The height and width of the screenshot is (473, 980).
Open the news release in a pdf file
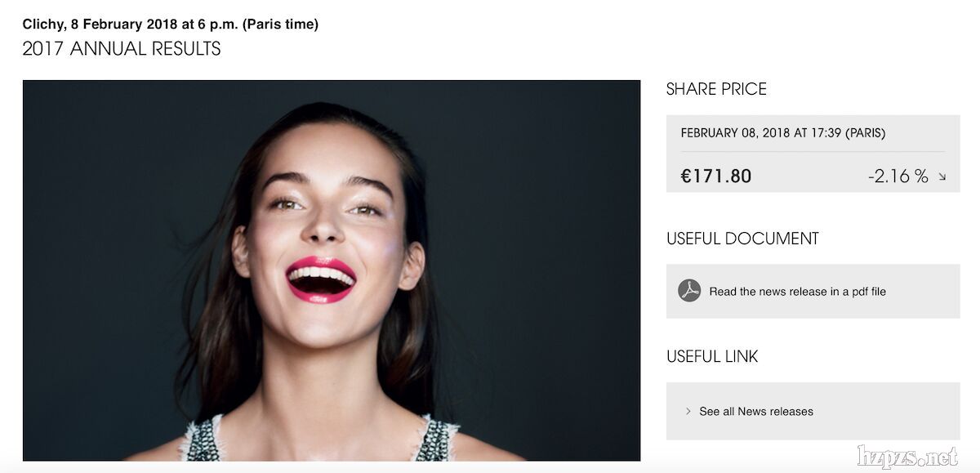tap(797, 292)
